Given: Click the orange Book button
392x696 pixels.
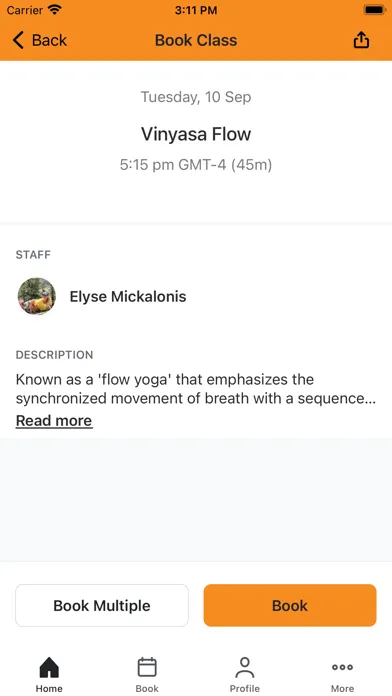Looking at the screenshot, I should 290,605.
